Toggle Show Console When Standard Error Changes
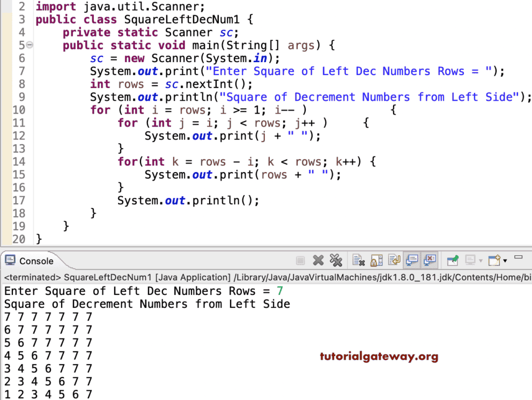This screenshot has height=400, width=532. (x=431, y=260)
